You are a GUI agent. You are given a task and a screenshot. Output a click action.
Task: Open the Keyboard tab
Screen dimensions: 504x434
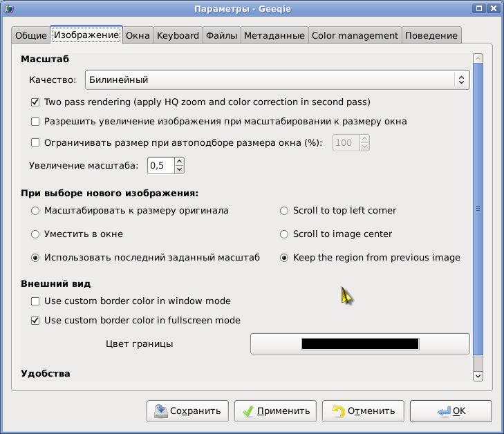coord(178,35)
